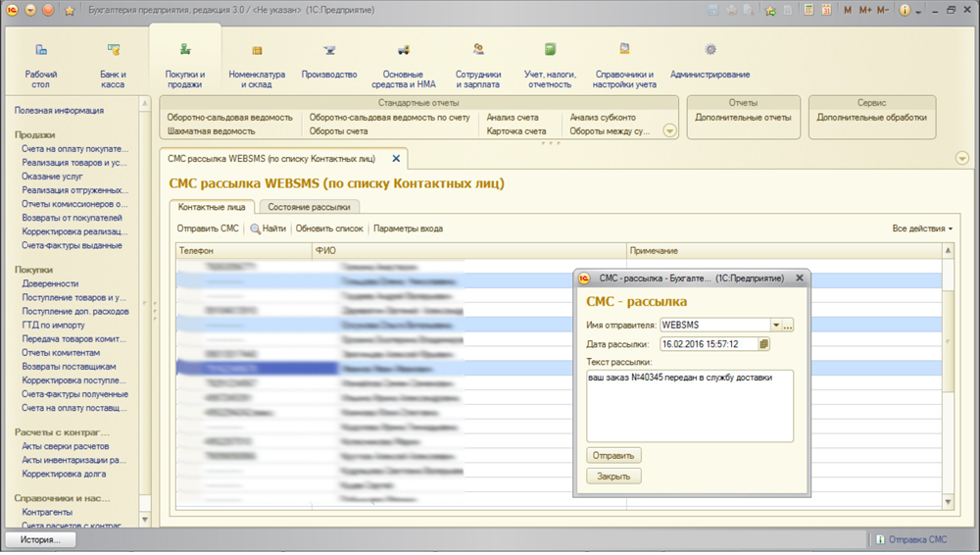Open Дополнительные отчеты link
Screen dimensions: 980x555
[x=743, y=117]
